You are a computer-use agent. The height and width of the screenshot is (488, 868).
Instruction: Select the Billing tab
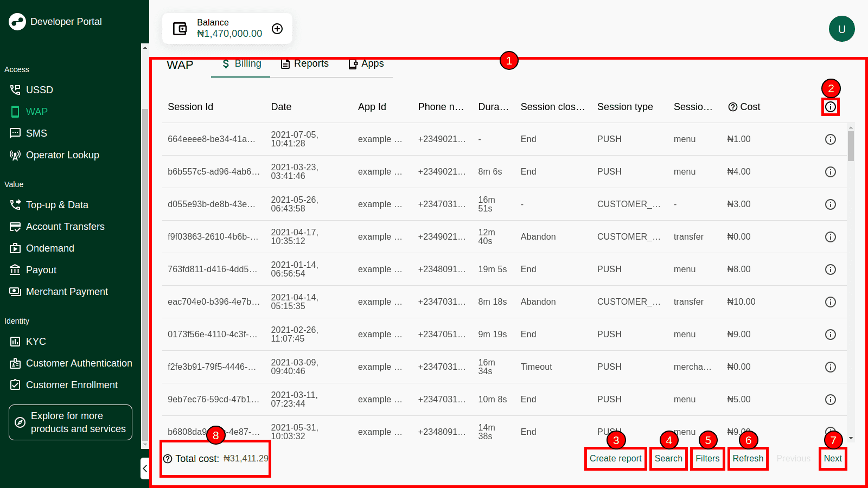click(x=241, y=64)
